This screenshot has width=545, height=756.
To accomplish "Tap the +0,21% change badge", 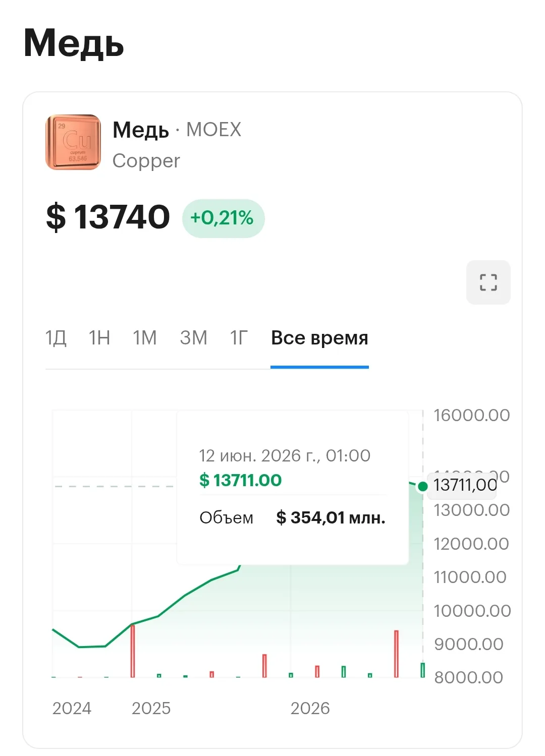I will point(223,218).
